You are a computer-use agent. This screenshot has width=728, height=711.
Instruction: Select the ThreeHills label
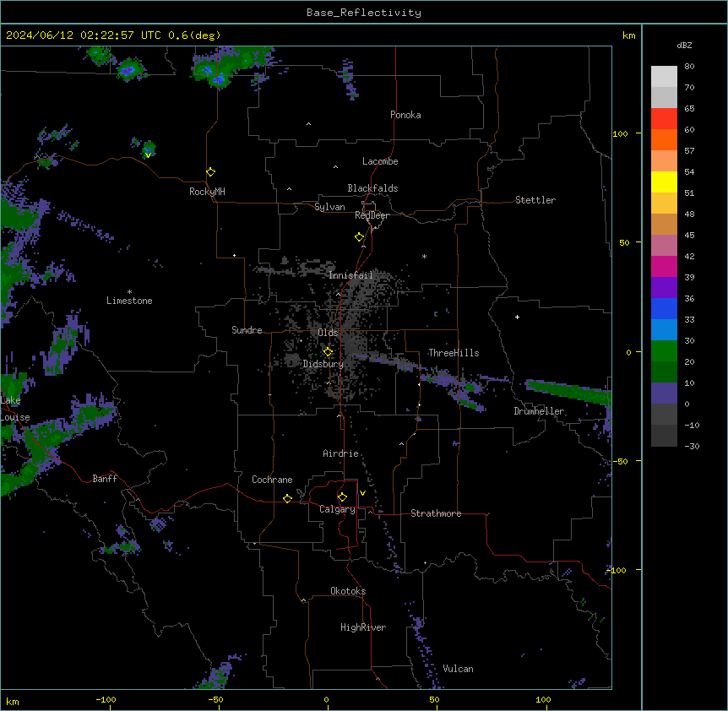point(454,353)
